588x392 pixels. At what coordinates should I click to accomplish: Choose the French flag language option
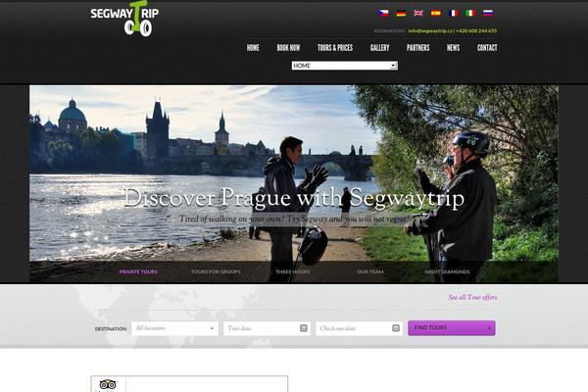coord(453,13)
